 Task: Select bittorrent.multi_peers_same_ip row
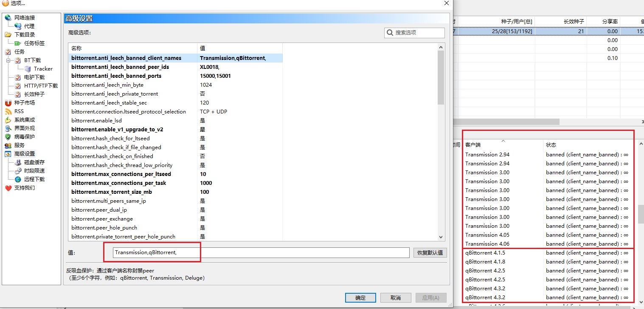(175, 201)
